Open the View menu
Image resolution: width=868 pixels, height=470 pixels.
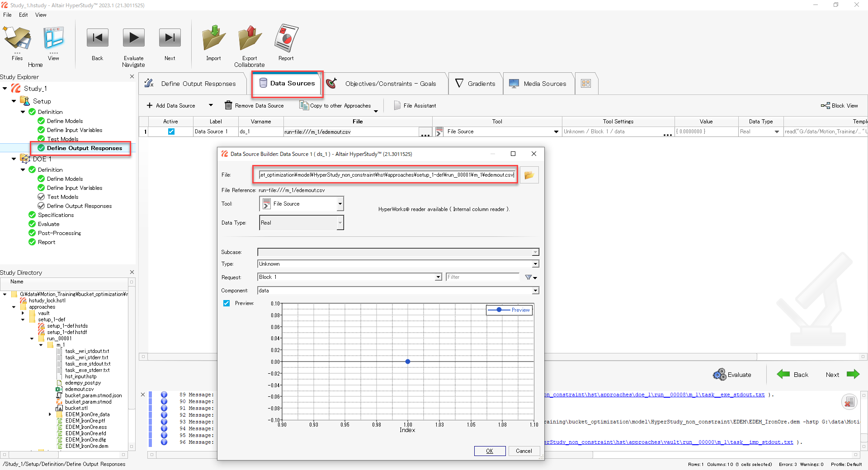point(41,15)
